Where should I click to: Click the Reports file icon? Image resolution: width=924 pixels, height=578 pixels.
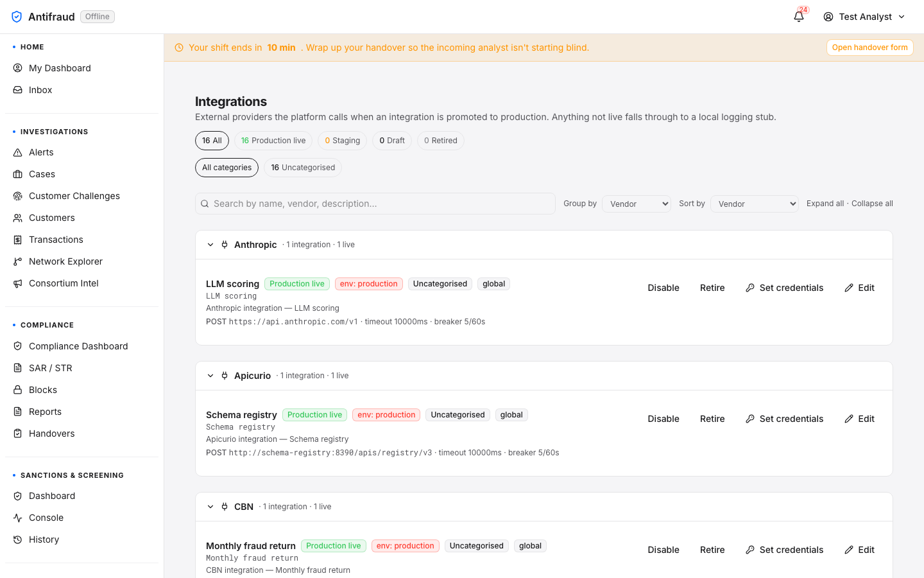18,412
